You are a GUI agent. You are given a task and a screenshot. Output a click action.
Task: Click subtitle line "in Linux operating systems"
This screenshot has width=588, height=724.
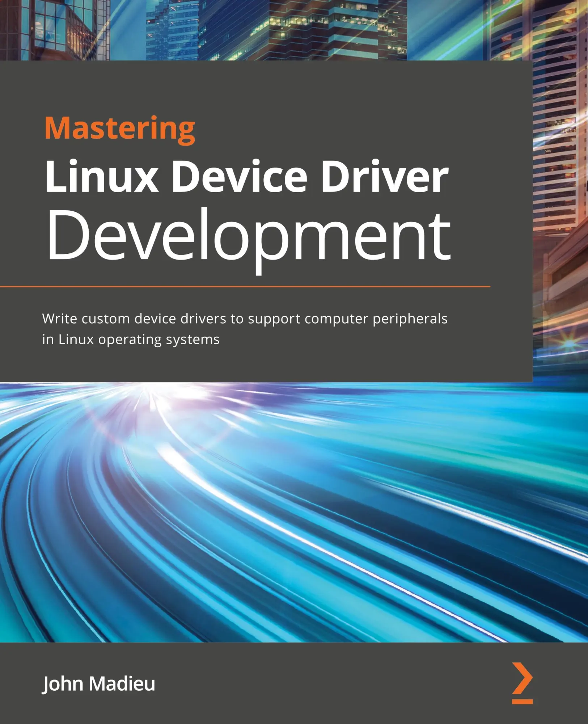pyautogui.click(x=131, y=340)
